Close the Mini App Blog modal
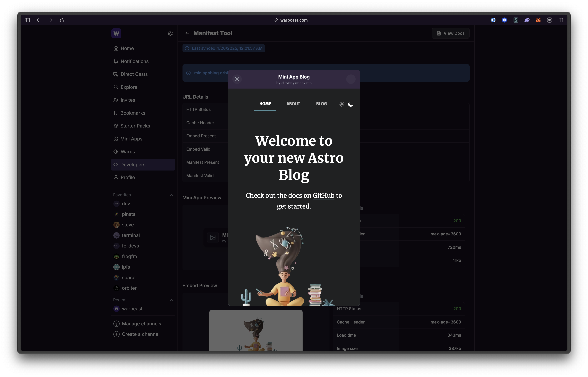 (237, 79)
